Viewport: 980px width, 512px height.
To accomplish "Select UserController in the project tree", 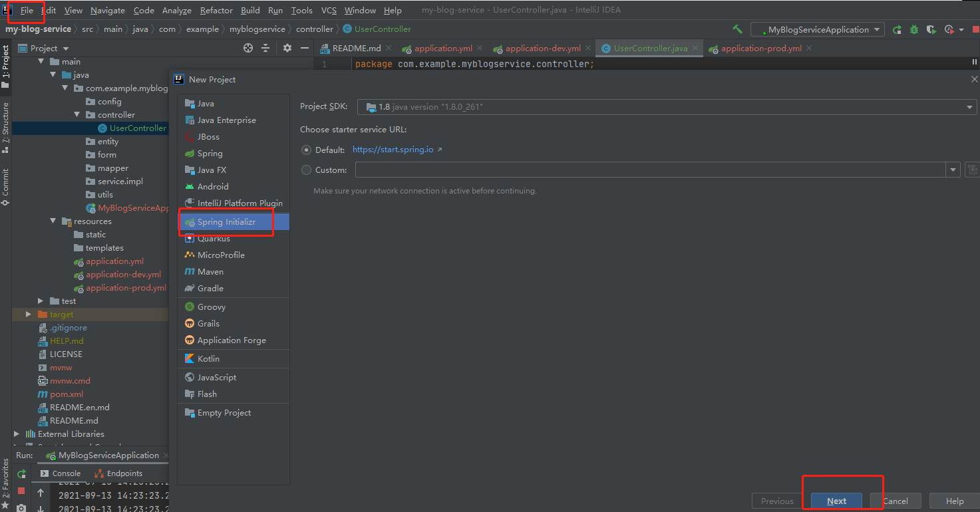I will click(x=138, y=128).
